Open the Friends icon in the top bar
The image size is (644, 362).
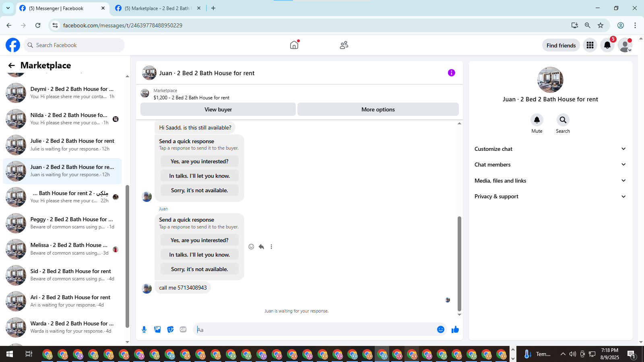coord(344,45)
